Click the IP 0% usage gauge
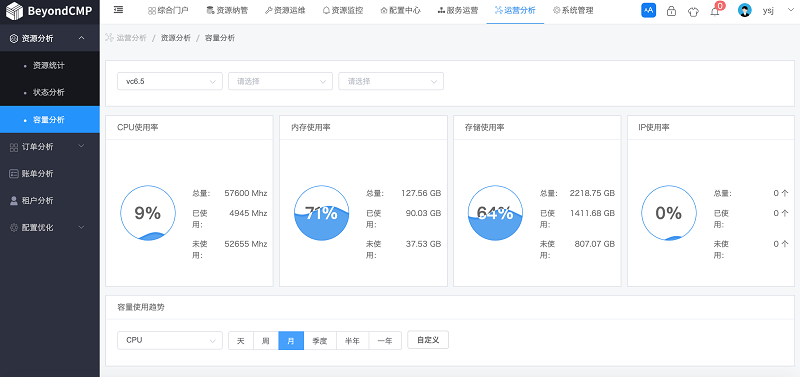 pos(668,213)
